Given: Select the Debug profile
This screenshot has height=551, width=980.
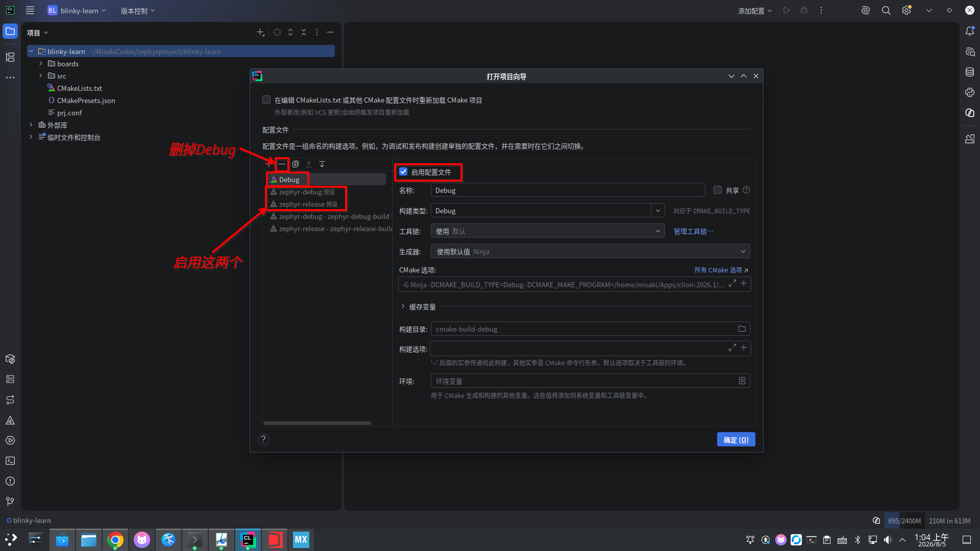Looking at the screenshot, I should click(x=327, y=180).
